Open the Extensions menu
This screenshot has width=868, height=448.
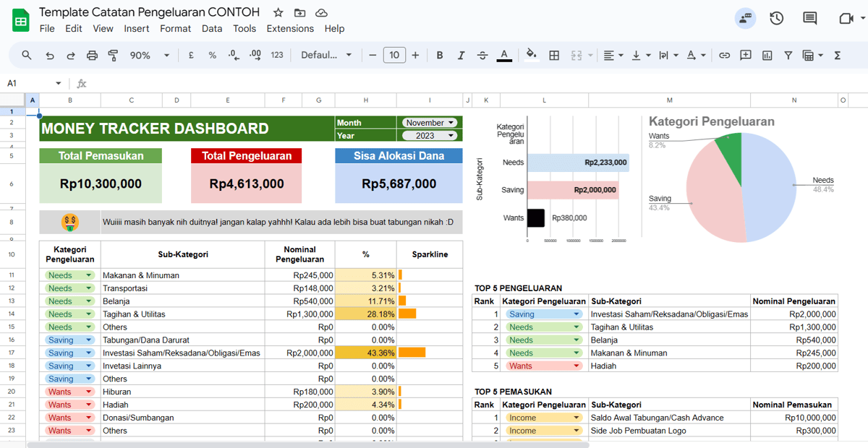click(x=290, y=28)
